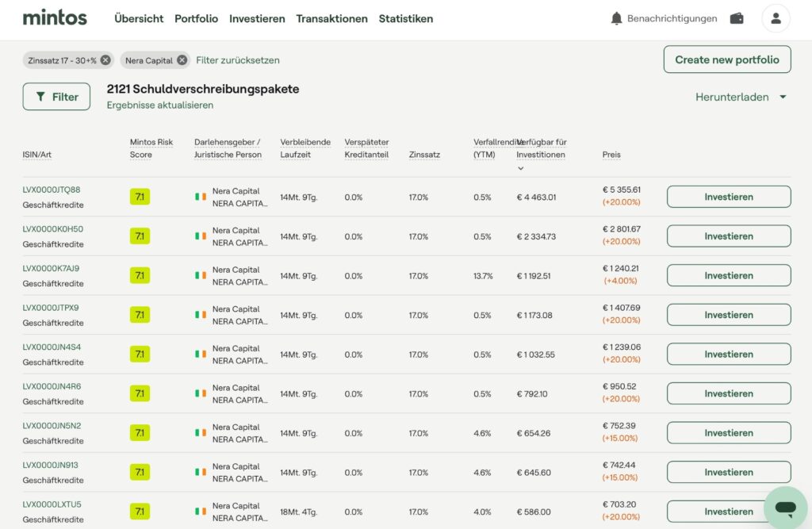Click the Irish flag in the LVX0000K7AJ9 row
This screenshot has height=529, width=812.
(x=201, y=275)
